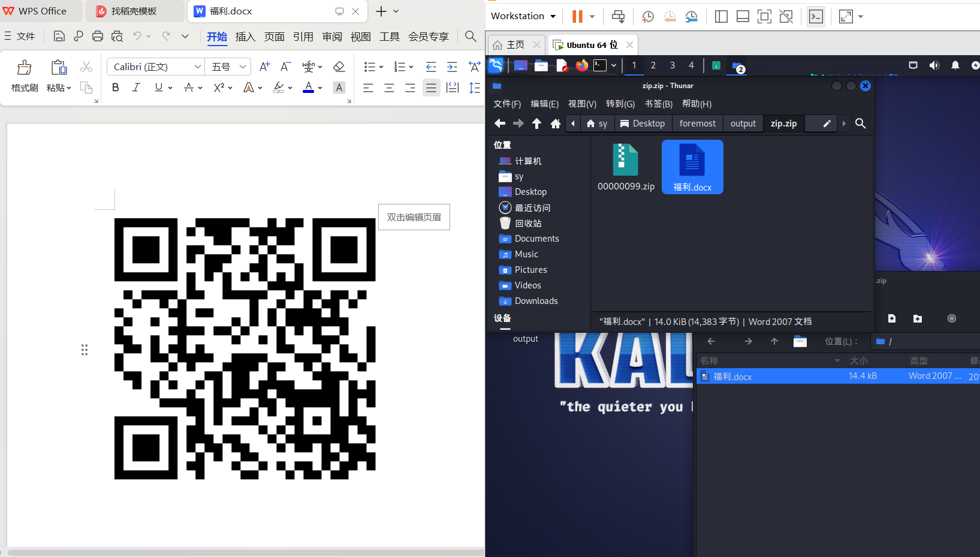The image size is (980, 557).
Task: Open Downloads in Thunar sidebar
Action: coord(536,301)
